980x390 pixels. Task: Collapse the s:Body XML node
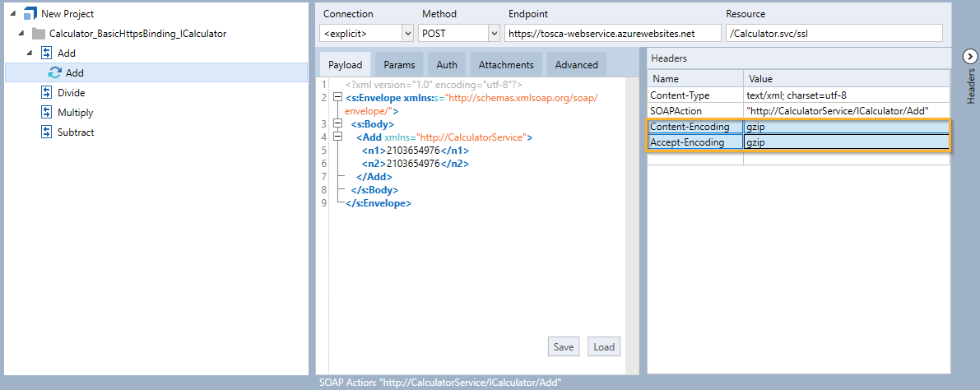(336, 124)
